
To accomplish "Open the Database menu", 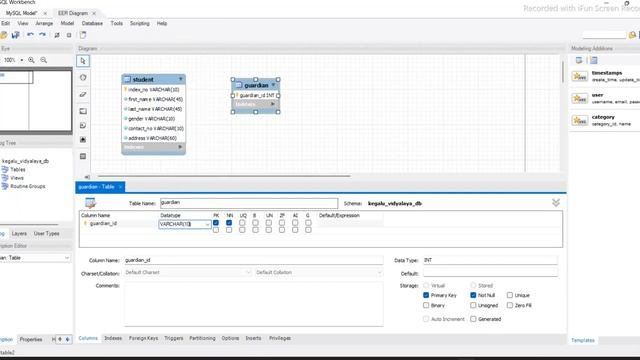I will pos(92,23).
